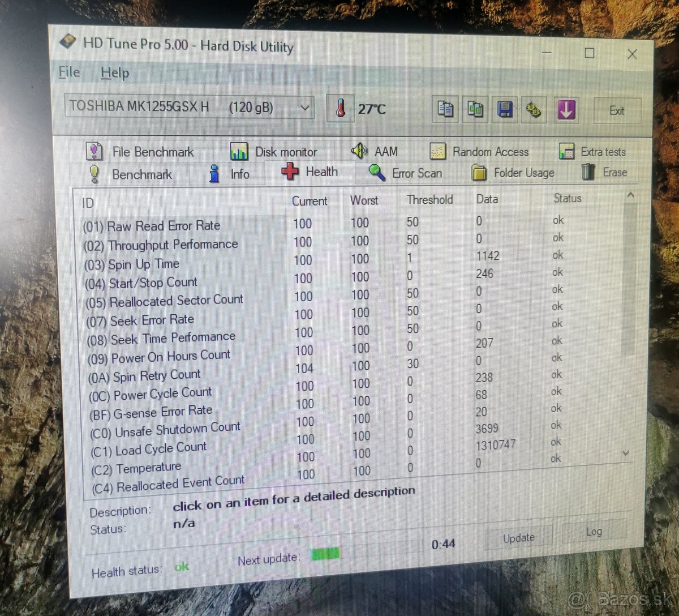Open the drive selection dropdown
This screenshot has width=679, height=616.
pyautogui.click(x=304, y=108)
